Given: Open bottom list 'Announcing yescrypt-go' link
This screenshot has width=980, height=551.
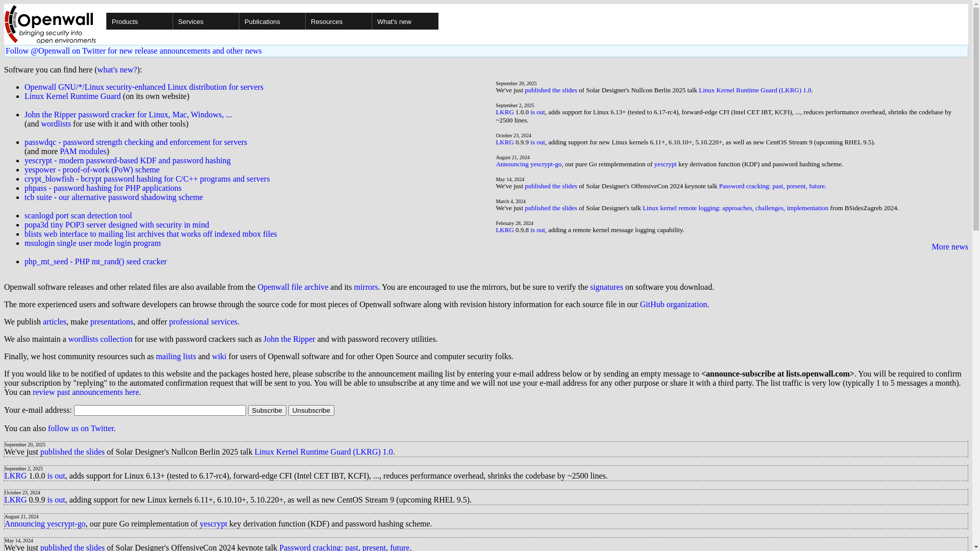Looking at the screenshot, I should tap(45, 524).
